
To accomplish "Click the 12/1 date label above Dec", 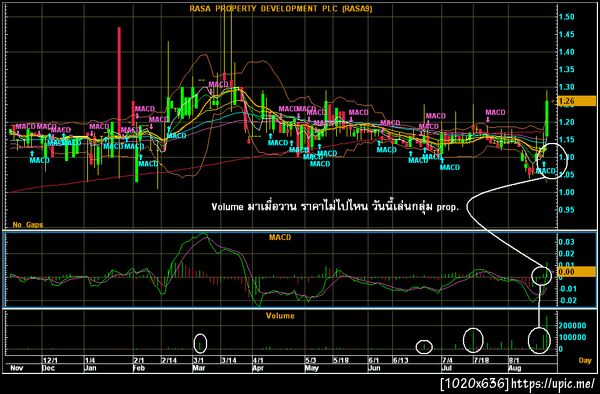I will coord(50,360).
